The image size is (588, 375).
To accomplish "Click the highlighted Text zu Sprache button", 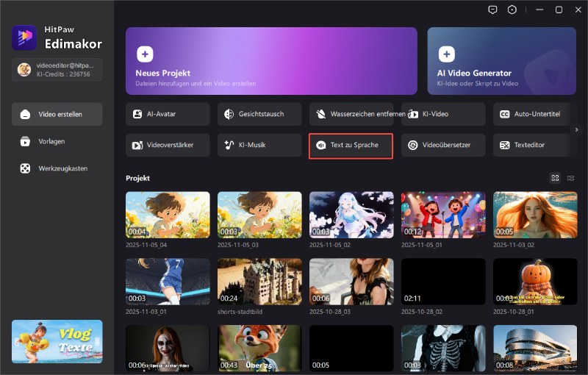I will coord(351,146).
